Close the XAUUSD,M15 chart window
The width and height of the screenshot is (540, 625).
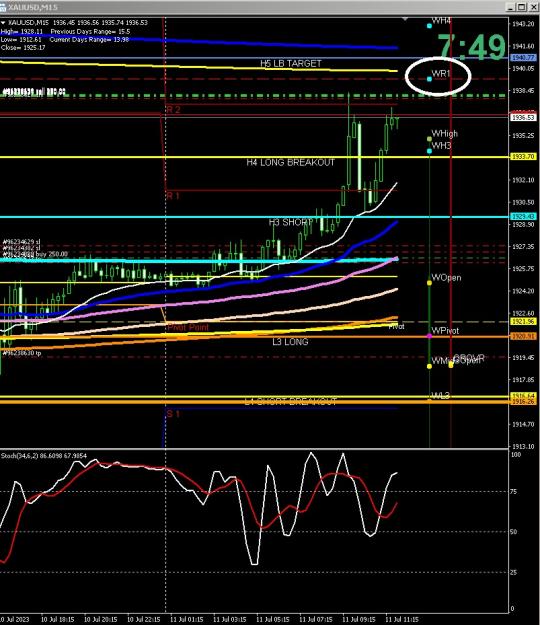point(532,7)
